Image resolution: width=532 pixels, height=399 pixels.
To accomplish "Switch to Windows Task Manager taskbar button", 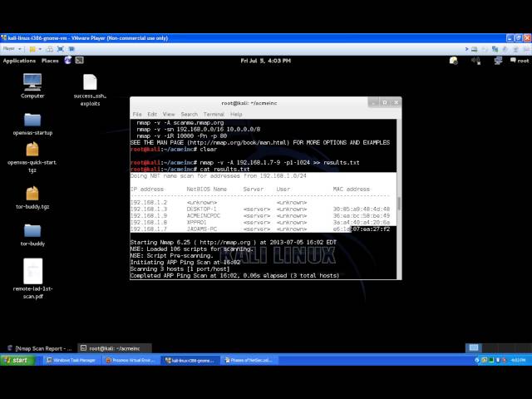I will tap(71, 360).
